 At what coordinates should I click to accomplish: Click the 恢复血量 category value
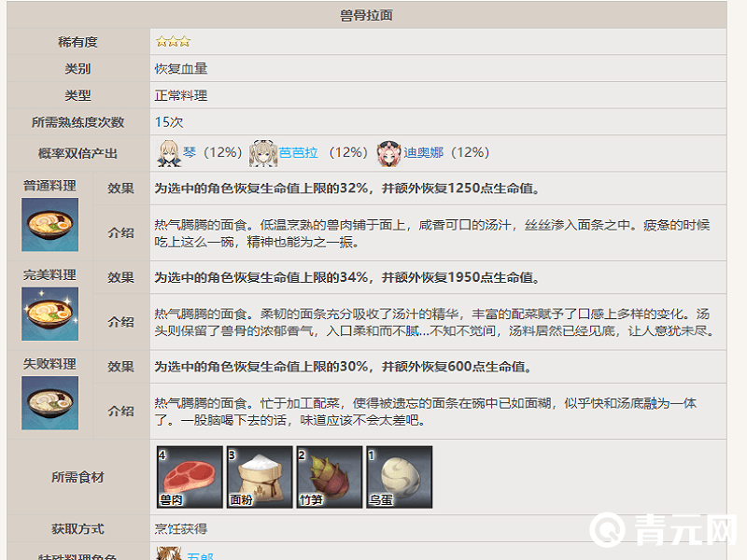(181, 68)
